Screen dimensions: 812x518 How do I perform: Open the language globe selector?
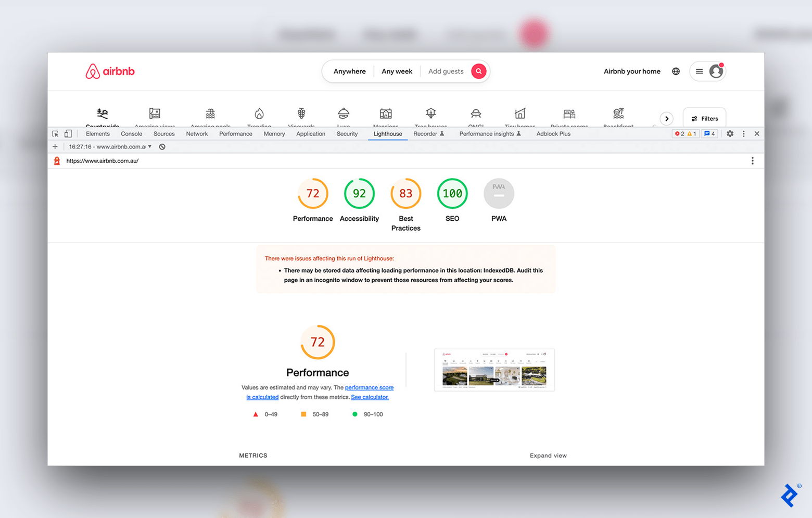[x=675, y=71]
